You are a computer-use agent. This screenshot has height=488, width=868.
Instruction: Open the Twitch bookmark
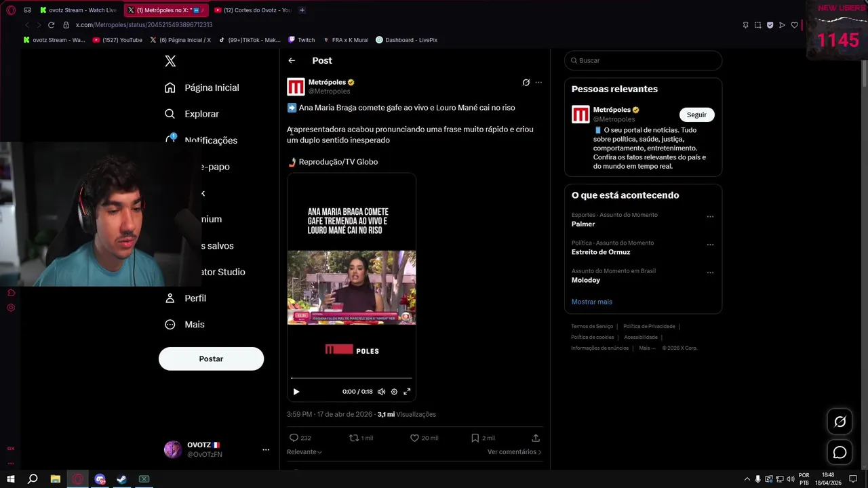(301, 40)
